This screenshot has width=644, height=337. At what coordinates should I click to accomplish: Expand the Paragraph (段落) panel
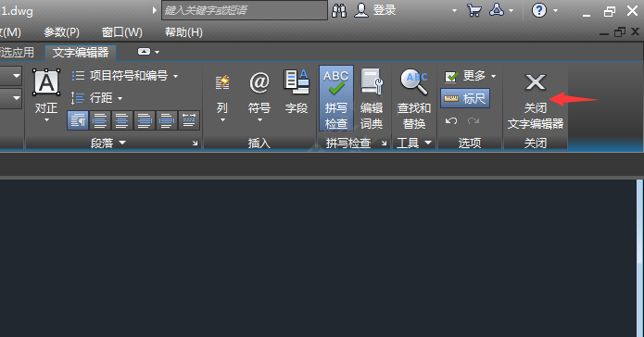(x=108, y=144)
